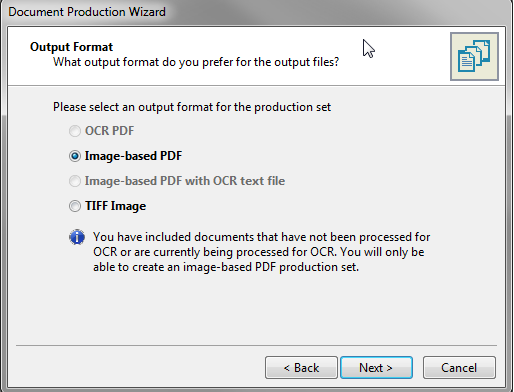Screen dimensions: 514x392
Task: Click the "TIFF Image" label text
Action: coord(115,206)
